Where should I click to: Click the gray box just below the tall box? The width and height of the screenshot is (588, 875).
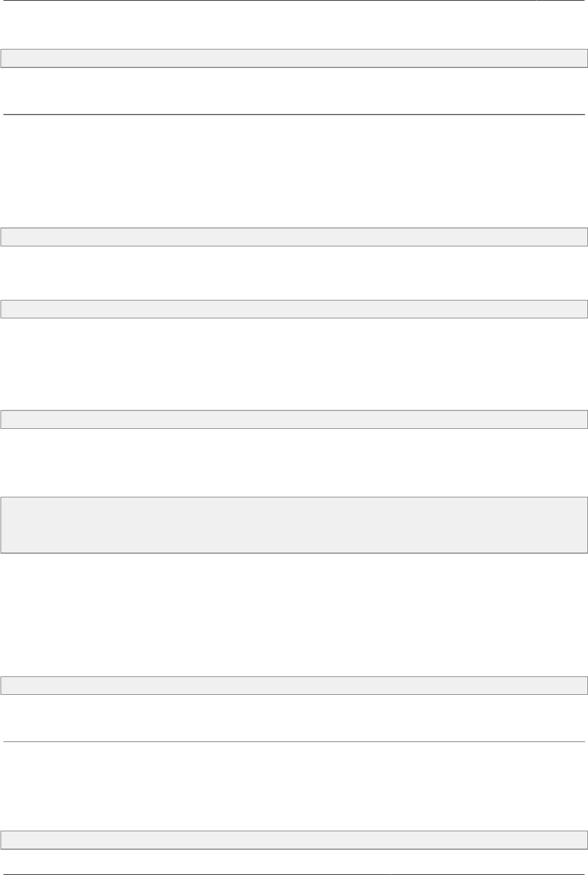(294, 686)
